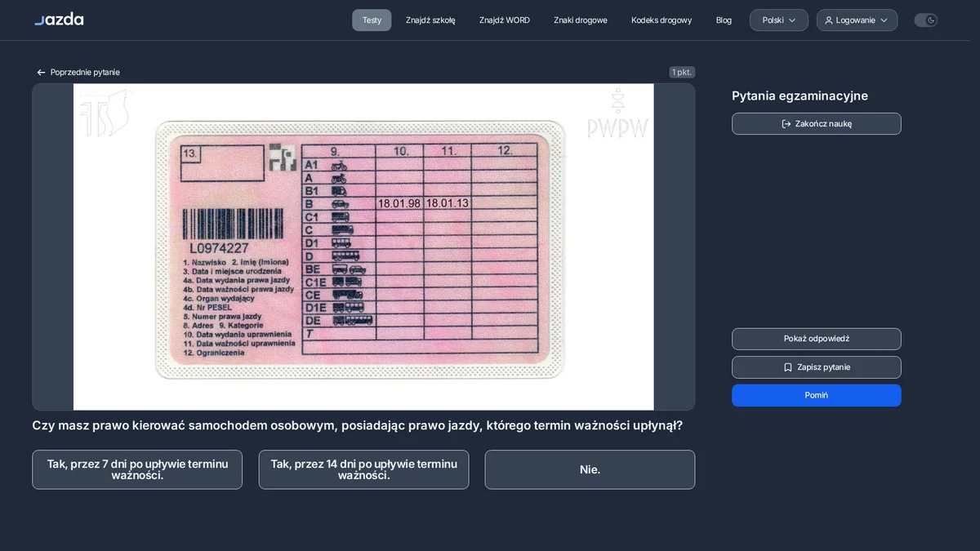Open Kodeks drogowy page
This screenshot has width=980, height=551.
pos(661,20)
